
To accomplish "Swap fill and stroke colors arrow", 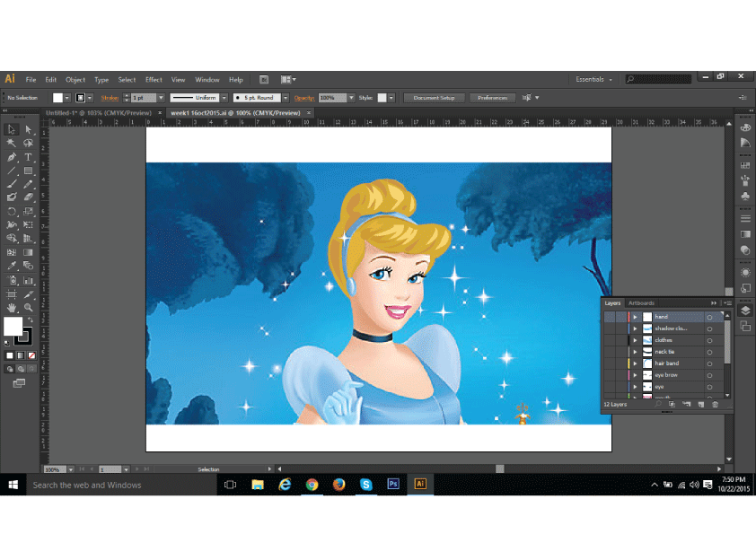I will pyautogui.click(x=31, y=320).
